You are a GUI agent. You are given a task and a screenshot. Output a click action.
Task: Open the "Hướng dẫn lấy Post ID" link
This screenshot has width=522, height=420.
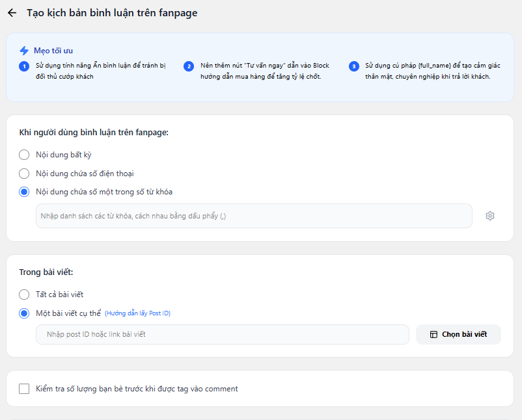[x=137, y=313]
